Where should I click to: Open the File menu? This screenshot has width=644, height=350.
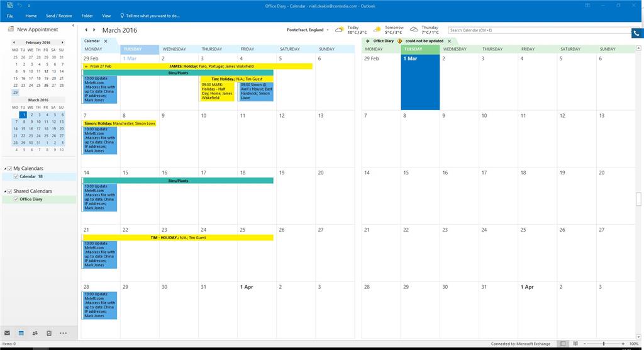point(10,16)
